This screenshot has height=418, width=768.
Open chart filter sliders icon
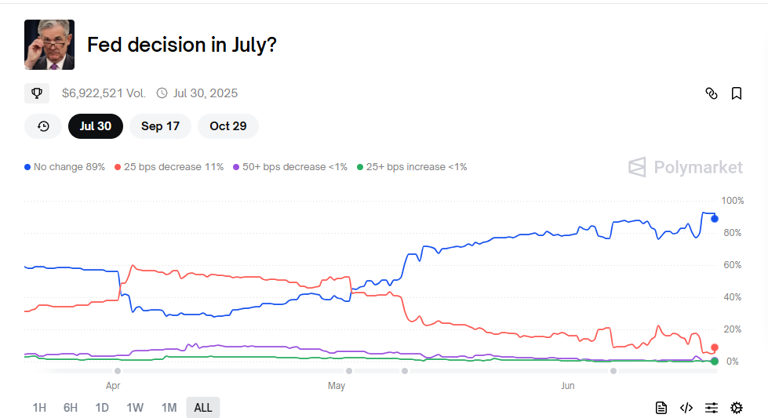tap(711, 407)
